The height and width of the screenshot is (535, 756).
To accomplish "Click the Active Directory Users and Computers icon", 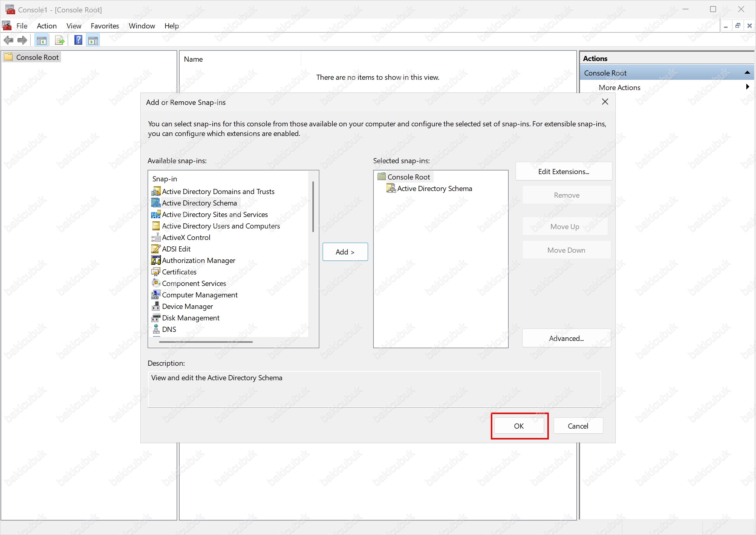I will click(x=156, y=226).
